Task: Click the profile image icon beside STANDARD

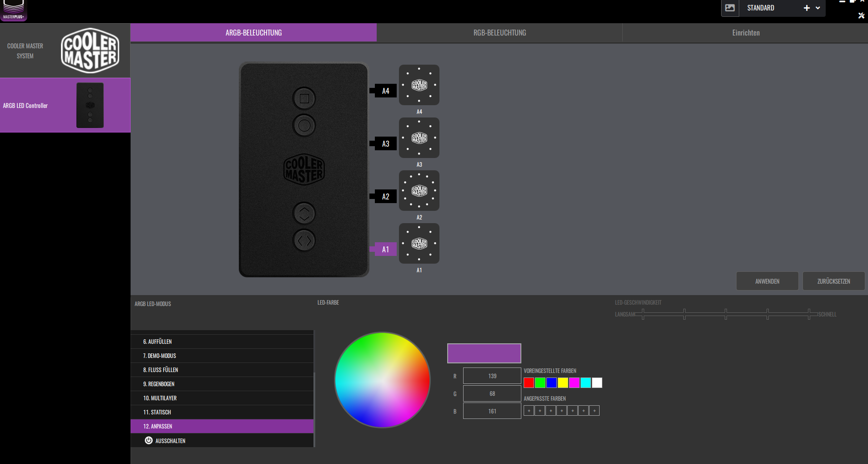Action: 731,8
